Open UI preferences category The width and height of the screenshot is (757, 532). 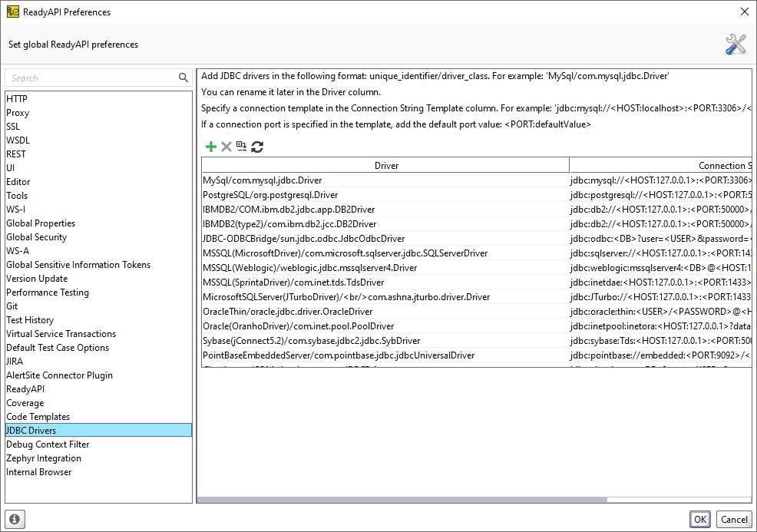pyautogui.click(x=98, y=168)
